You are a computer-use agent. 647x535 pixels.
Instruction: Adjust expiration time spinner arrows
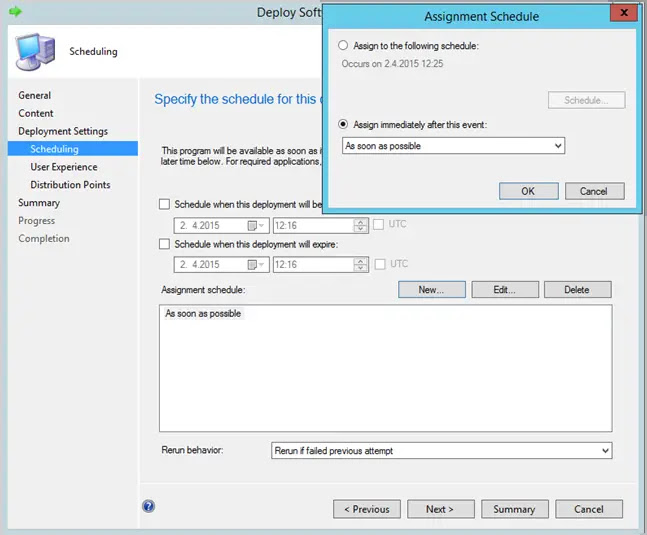(361, 264)
